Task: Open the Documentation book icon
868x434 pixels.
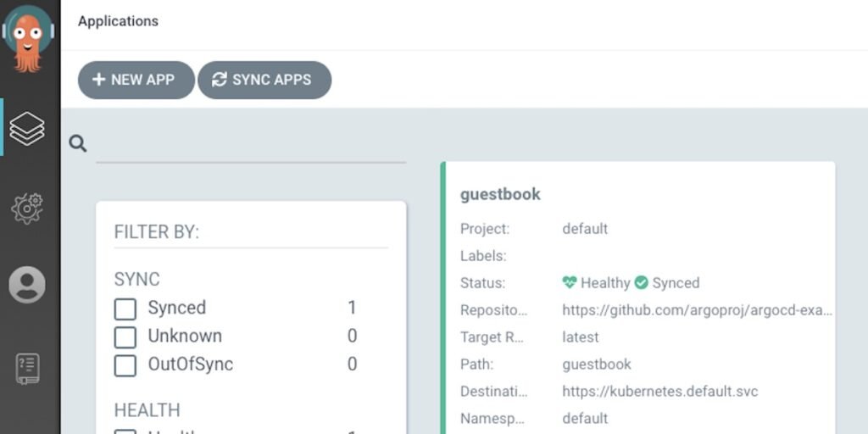Action: point(27,369)
